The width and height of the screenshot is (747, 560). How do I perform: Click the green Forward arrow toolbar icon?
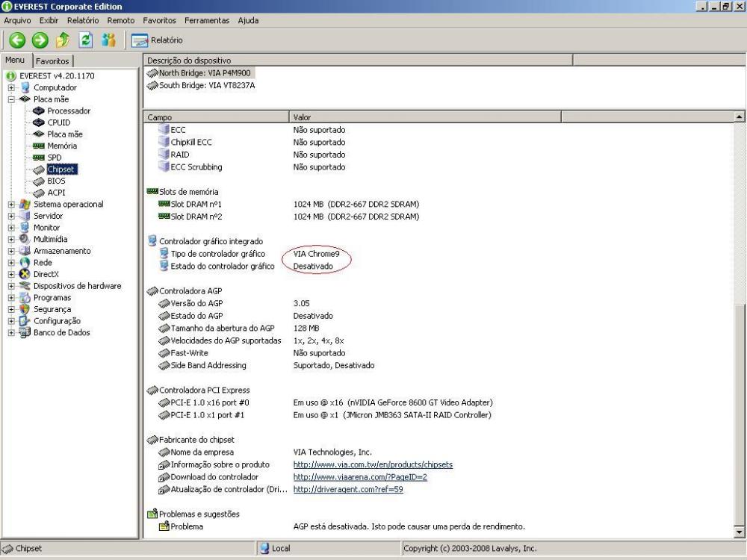tap(40, 40)
